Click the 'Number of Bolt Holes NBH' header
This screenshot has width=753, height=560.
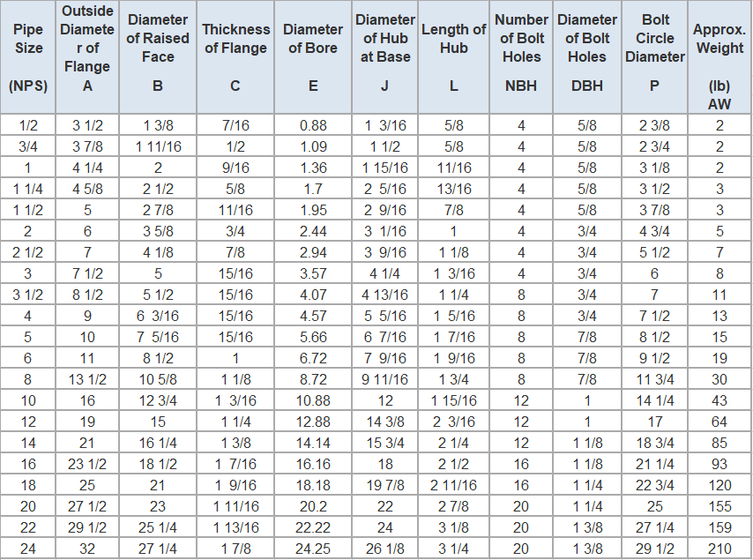[521, 57]
